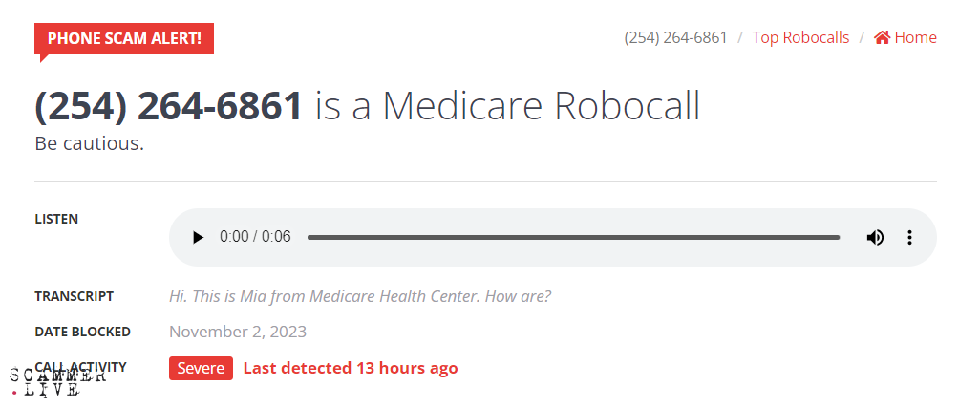
Task: Open the Top Robocalls page
Action: 800,37
